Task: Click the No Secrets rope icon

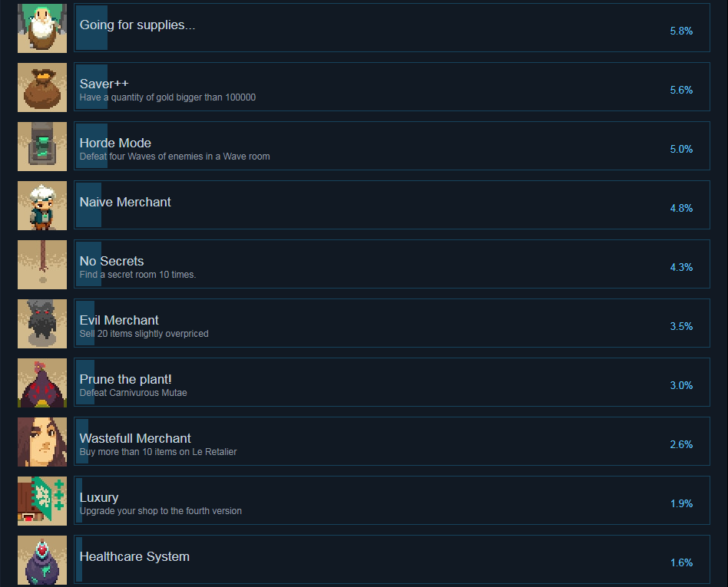Action: pos(42,265)
